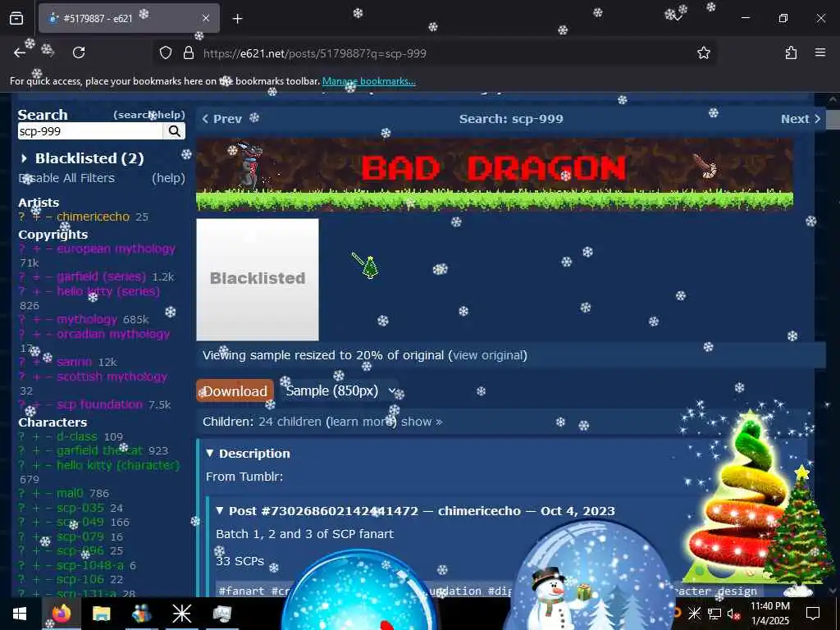Open the sanrio tag link

click(75, 362)
